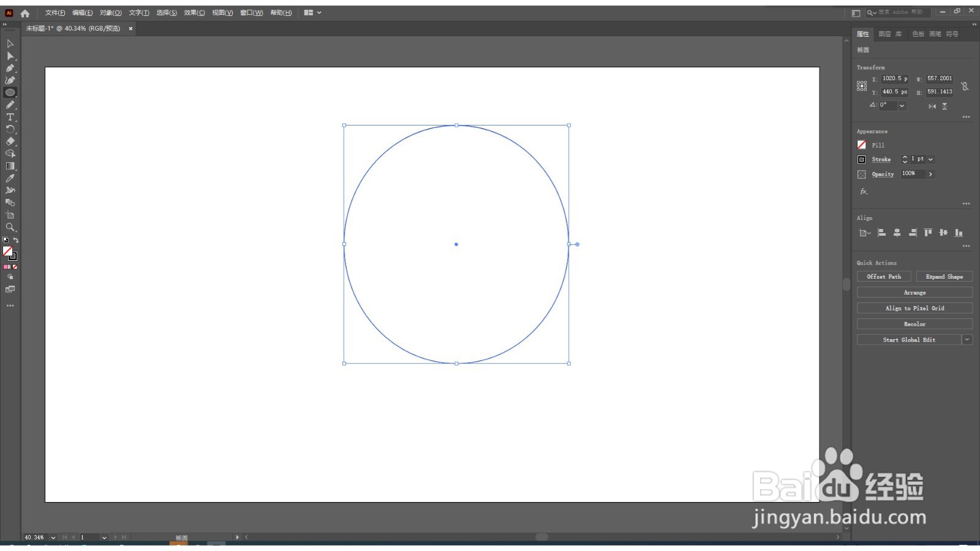Open the 对象 (Object) menu
980x551 pixels.
(x=111, y=13)
